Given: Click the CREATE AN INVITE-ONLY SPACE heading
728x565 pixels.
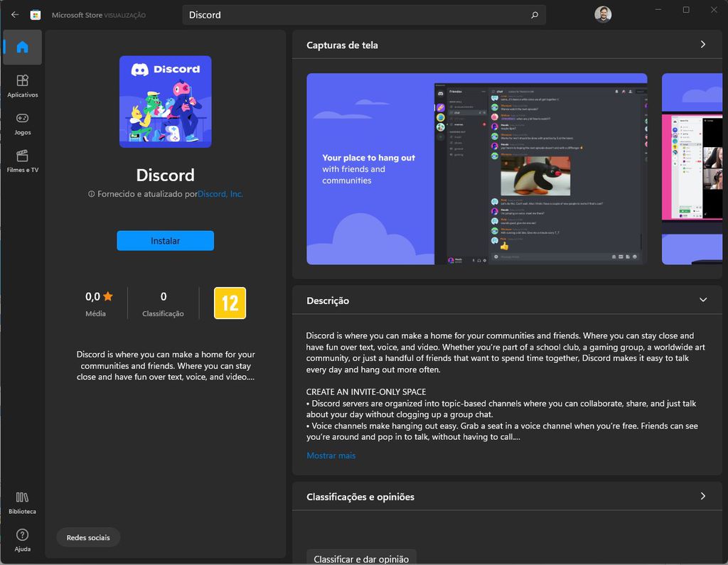Looking at the screenshot, I should click(366, 392).
